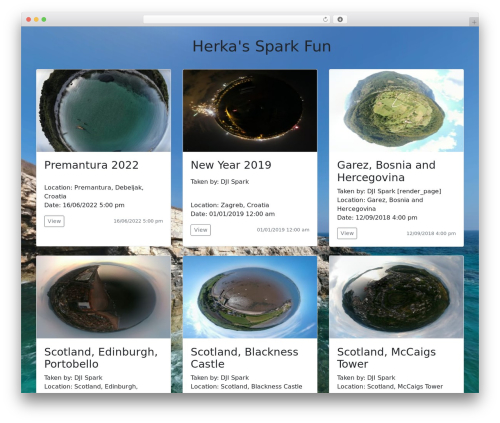Click View button on New Year 2019 card

[x=200, y=230]
